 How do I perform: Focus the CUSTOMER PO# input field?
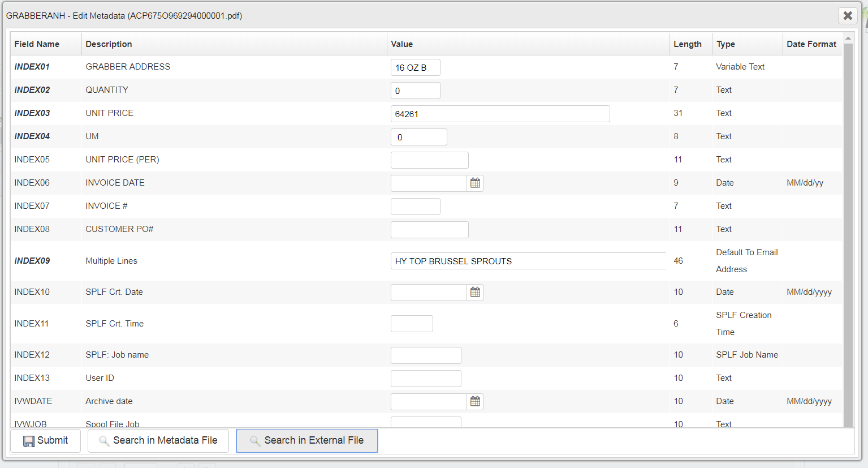(429, 230)
